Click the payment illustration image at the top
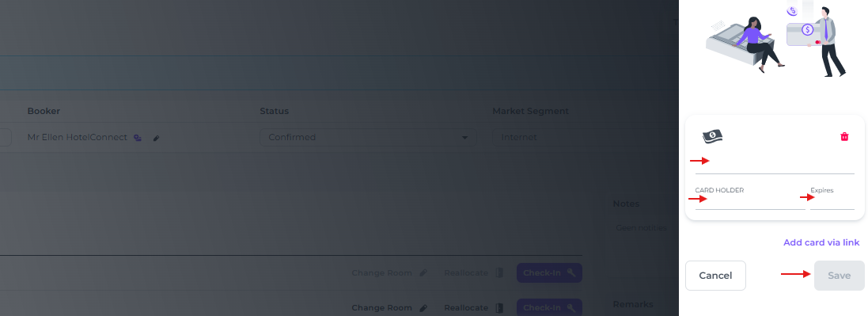Viewport: 868px width, 316px height. coord(777,40)
